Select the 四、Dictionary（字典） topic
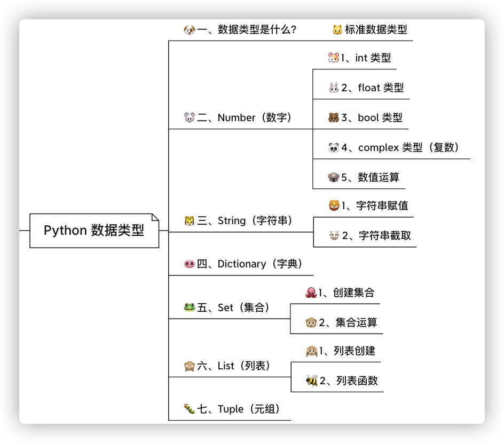 click(243, 264)
